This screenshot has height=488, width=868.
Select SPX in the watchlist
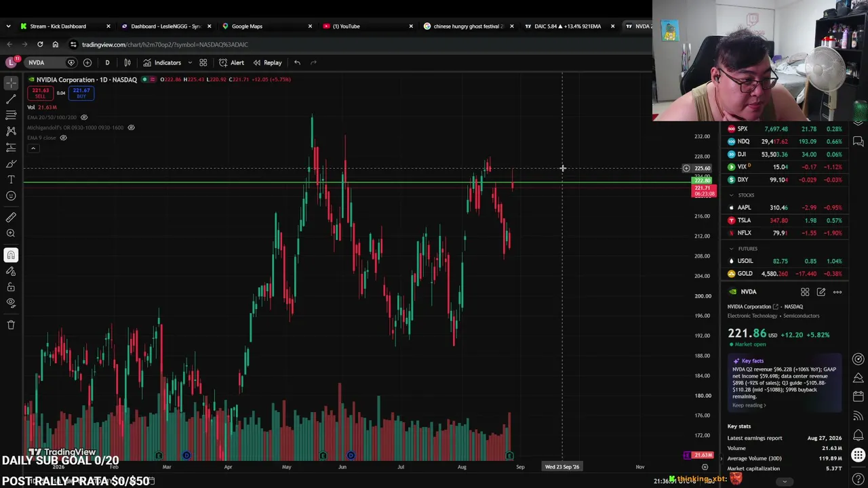point(785,129)
